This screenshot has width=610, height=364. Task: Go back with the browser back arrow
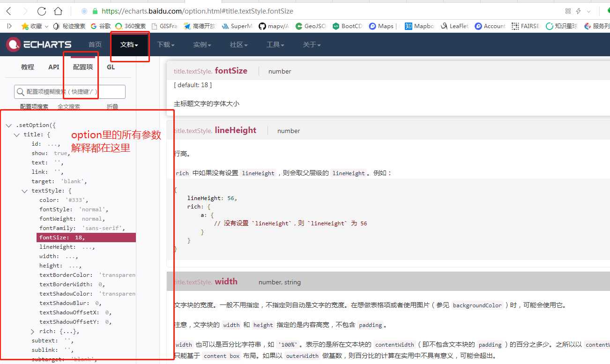click(9, 11)
